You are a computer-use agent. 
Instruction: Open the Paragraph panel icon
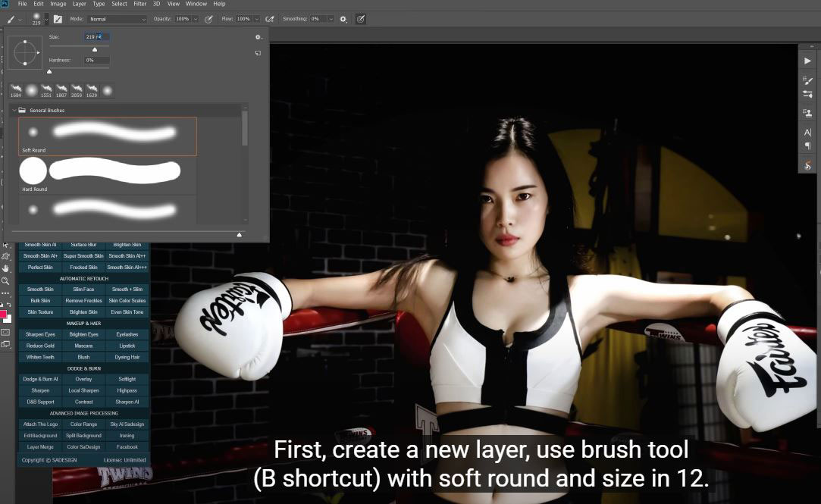click(808, 146)
